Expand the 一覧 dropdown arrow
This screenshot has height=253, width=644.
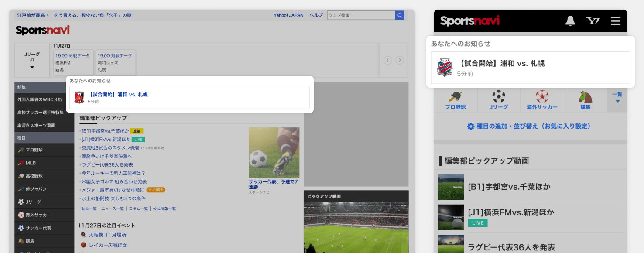pos(617,101)
